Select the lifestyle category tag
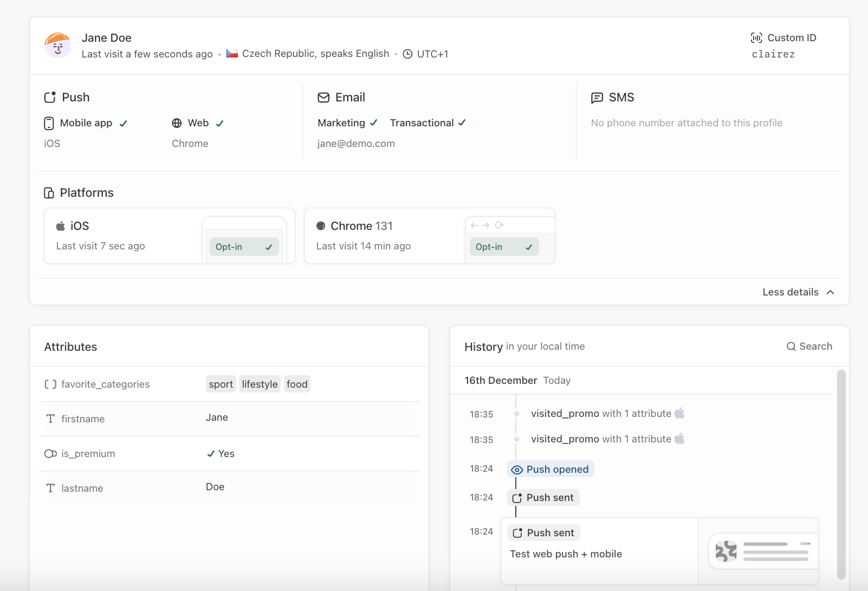 (x=260, y=384)
